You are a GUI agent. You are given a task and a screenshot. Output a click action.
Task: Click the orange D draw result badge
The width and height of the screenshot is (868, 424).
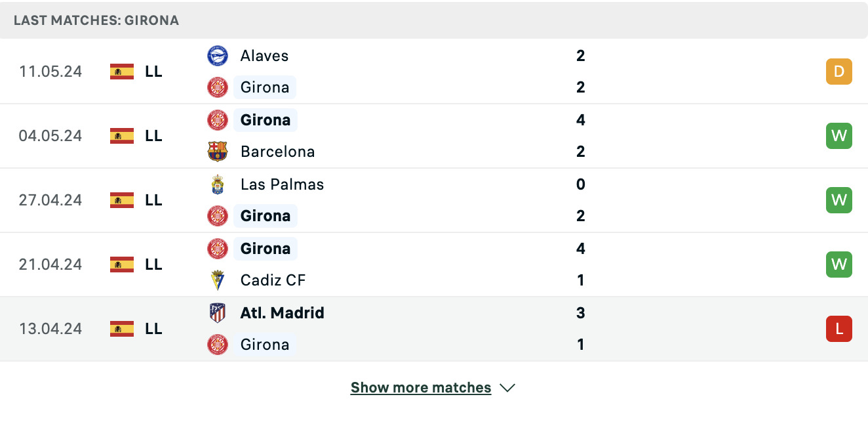coord(839,72)
